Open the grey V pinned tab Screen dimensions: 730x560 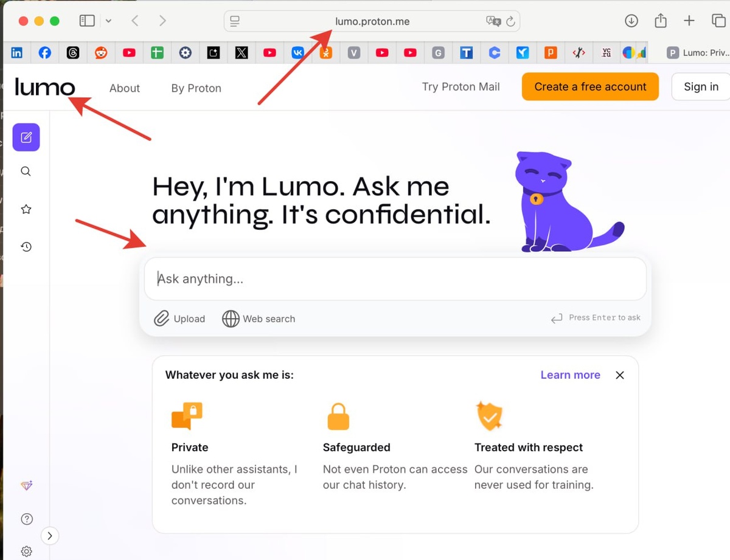(354, 53)
